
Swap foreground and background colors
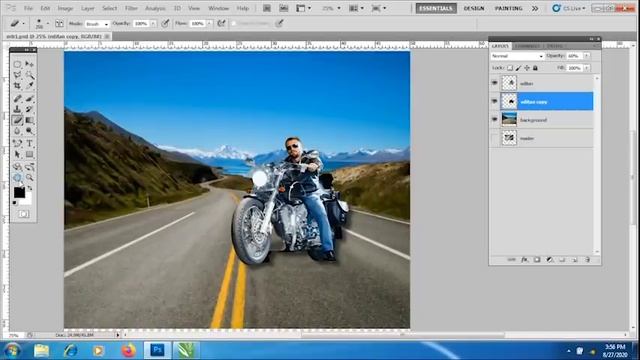(x=30, y=189)
